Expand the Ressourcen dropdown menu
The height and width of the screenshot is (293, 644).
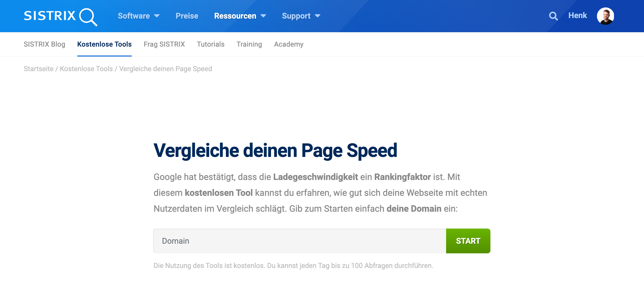(x=240, y=16)
